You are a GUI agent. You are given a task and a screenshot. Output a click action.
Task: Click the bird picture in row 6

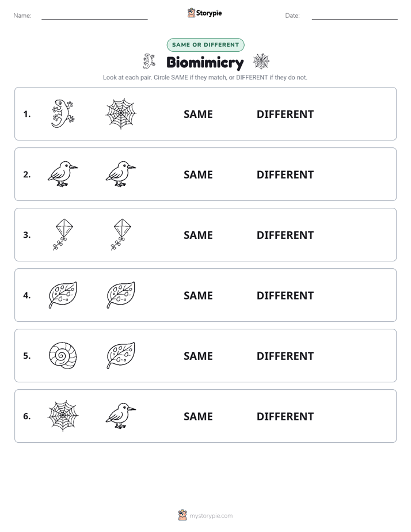[x=121, y=416]
